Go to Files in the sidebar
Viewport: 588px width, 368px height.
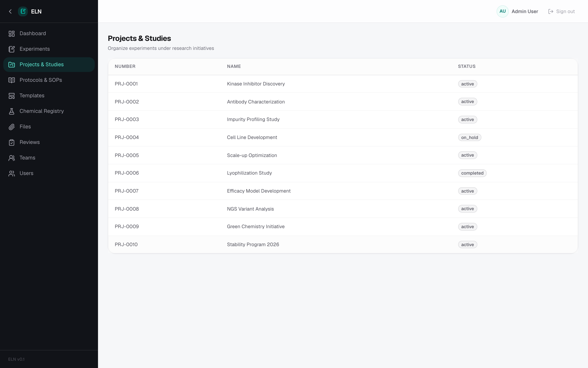(49, 127)
